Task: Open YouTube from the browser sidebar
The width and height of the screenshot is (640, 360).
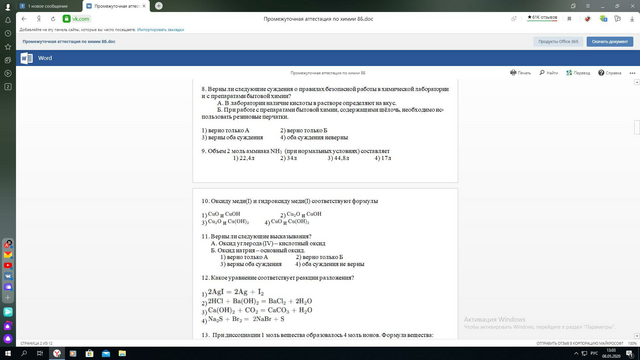Action: (8, 265)
